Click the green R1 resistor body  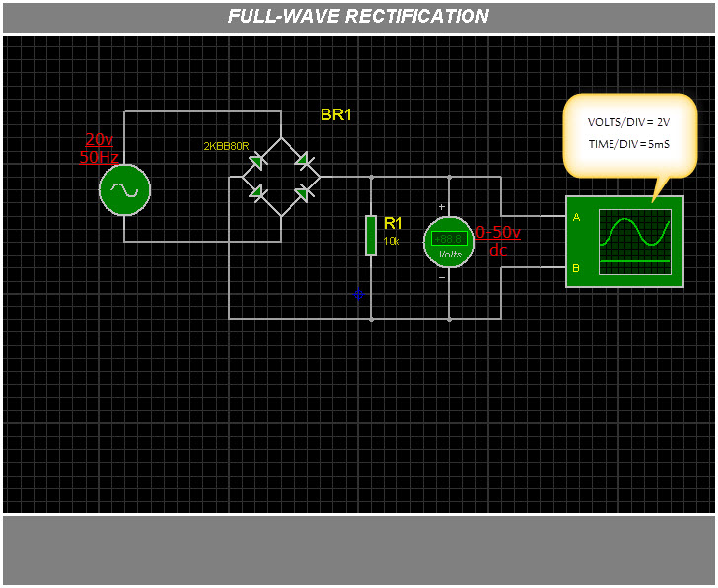pos(371,235)
